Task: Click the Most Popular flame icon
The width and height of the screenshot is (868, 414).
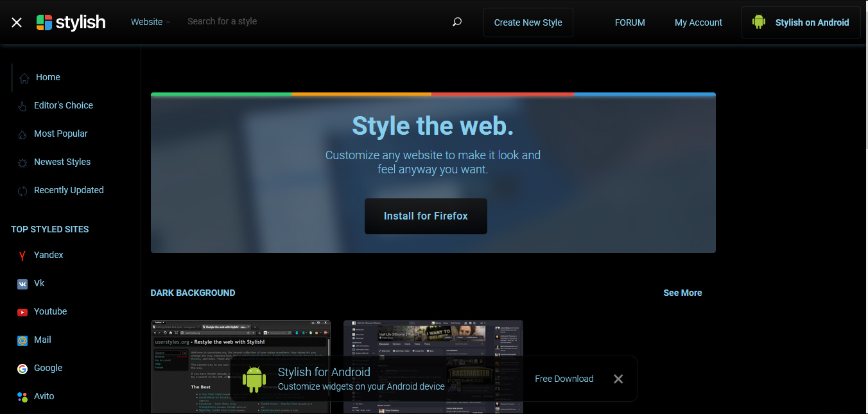Action: click(22, 135)
